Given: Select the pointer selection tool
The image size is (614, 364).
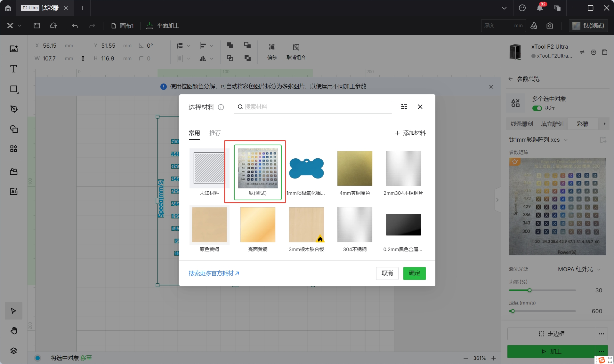Looking at the screenshot, I should (x=14, y=311).
